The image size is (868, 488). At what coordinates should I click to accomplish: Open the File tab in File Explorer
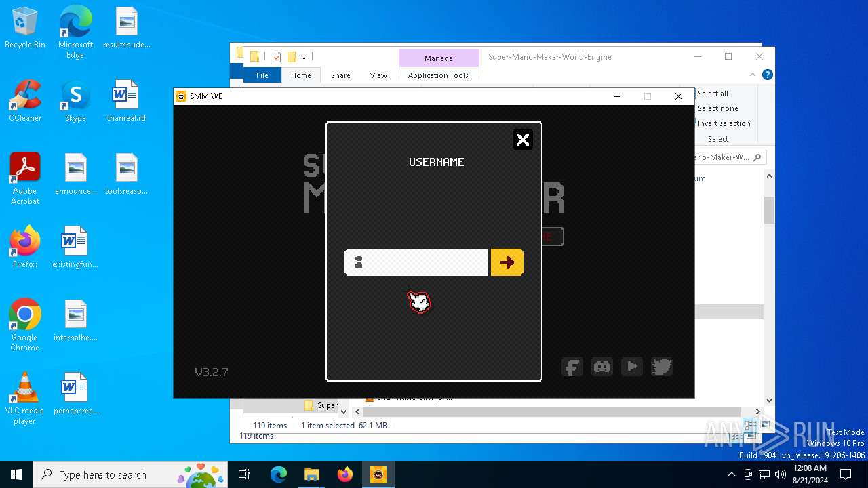coord(262,75)
